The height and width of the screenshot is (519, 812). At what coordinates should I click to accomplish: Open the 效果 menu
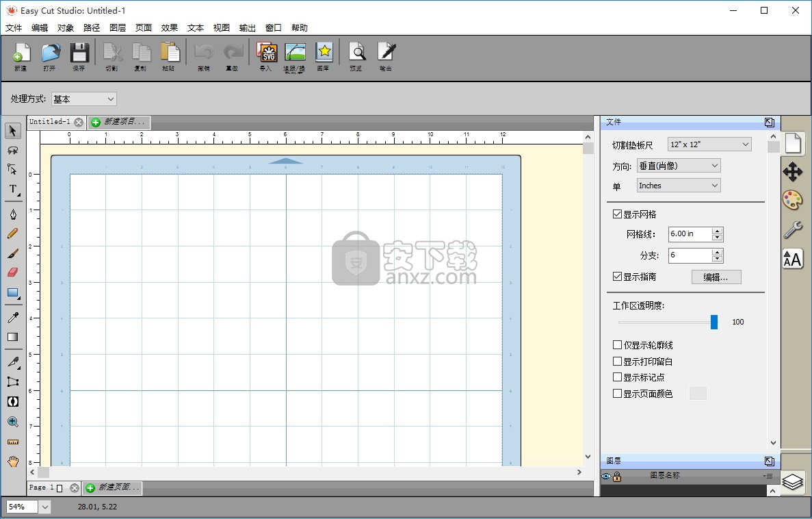[x=170, y=27]
